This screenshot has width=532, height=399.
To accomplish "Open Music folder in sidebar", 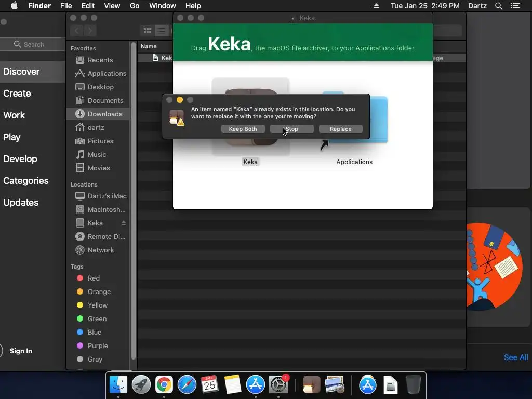I will [90, 155].
